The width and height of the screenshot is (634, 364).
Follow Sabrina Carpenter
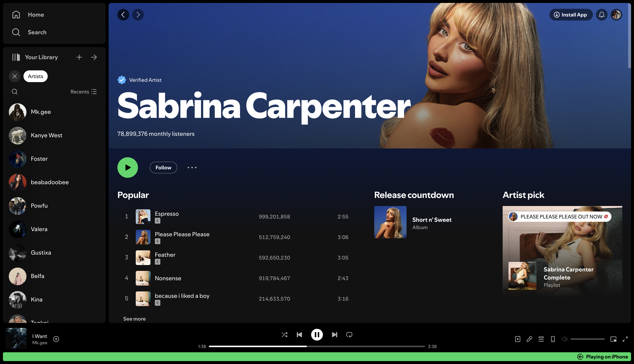(x=163, y=168)
